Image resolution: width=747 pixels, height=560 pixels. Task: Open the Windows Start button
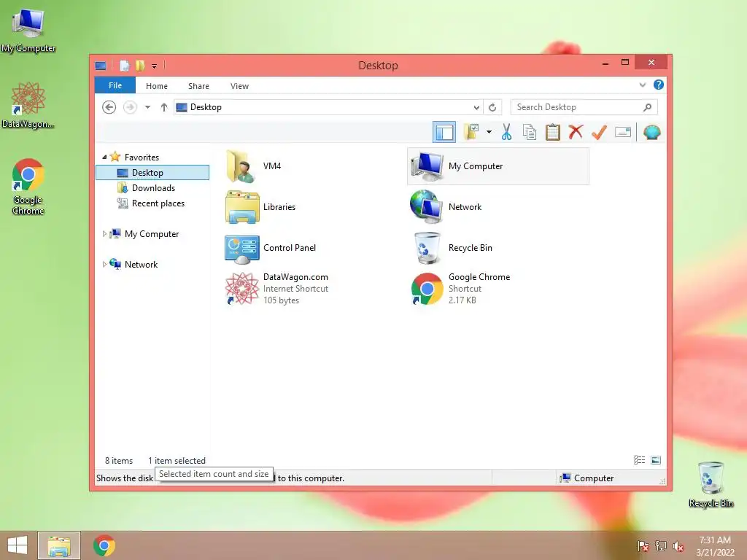pyautogui.click(x=18, y=545)
